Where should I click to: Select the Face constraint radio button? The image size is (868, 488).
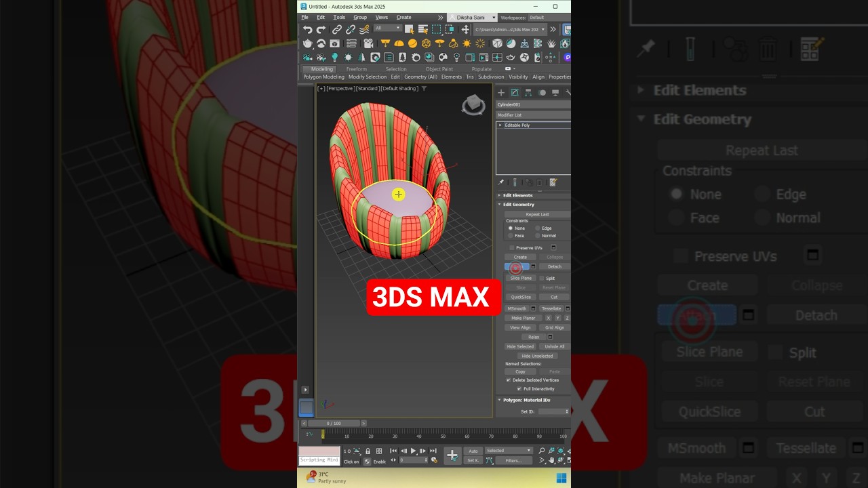(x=511, y=236)
